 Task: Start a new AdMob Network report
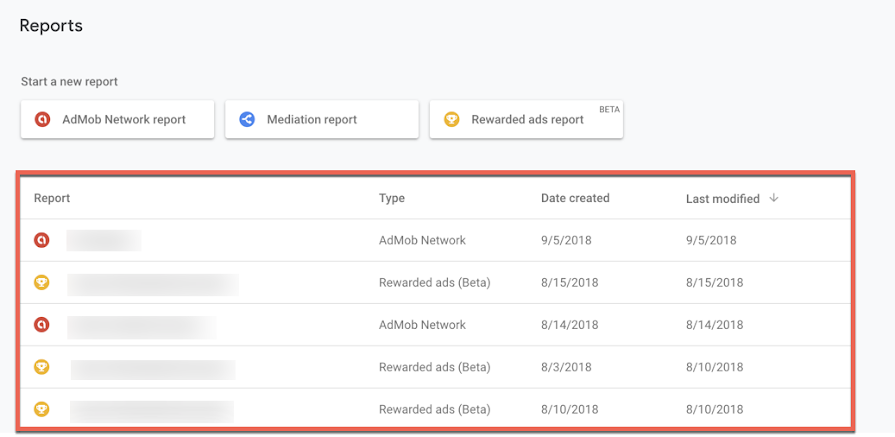[x=118, y=119]
